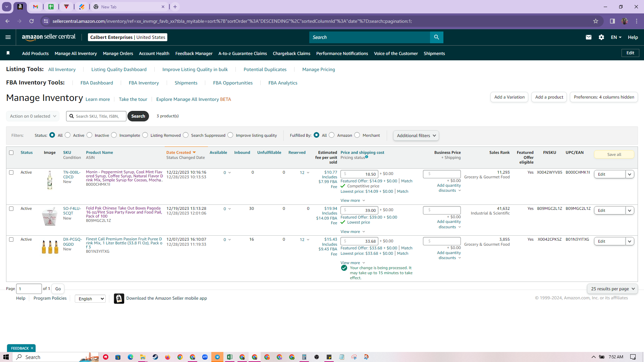The image size is (644, 362).
Task: Go back with the browser back arrow
Action: coord(7,21)
